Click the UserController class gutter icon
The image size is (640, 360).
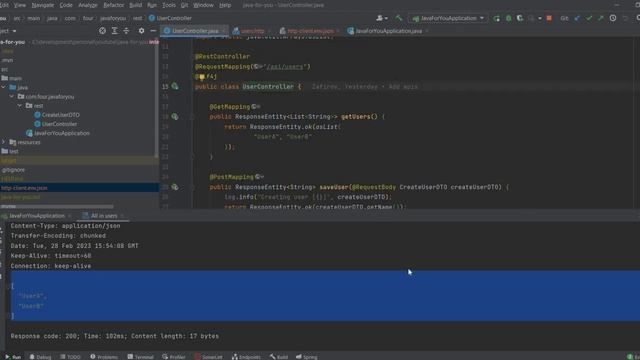[175, 87]
